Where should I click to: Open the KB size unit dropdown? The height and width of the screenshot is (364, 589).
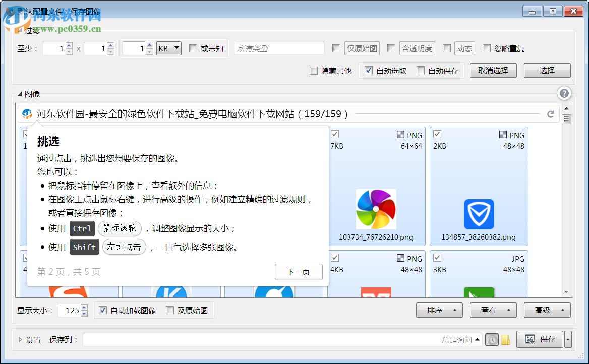point(168,48)
